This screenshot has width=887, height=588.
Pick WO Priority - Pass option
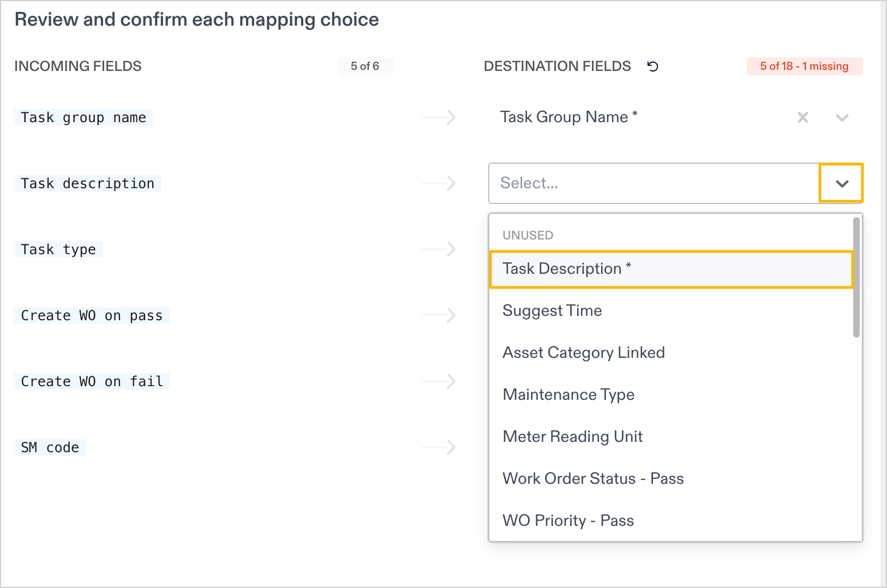pos(671,521)
